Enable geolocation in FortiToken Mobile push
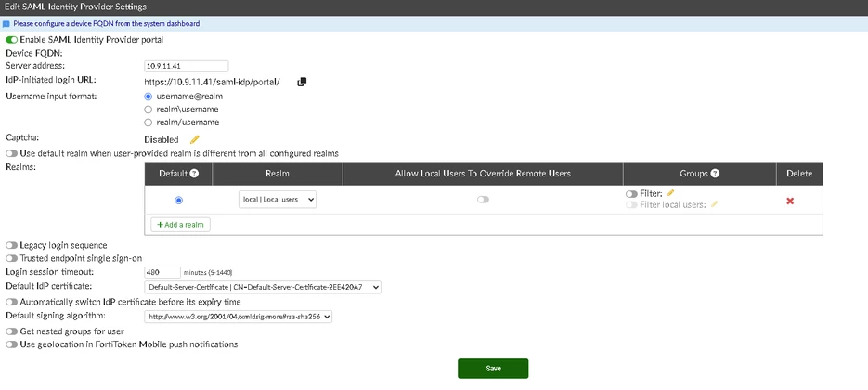The width and height of the screenshot is (868, 390). 12,344
